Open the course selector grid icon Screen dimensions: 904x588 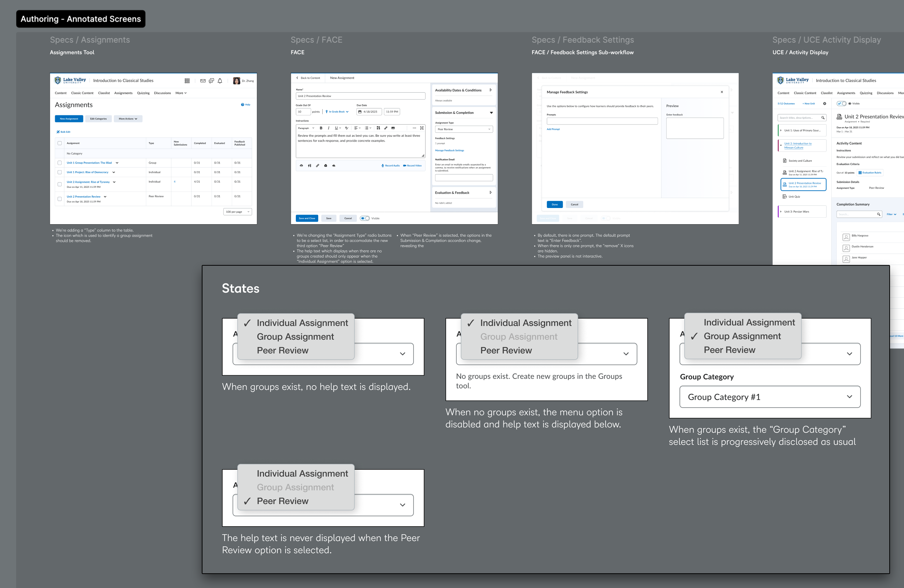click(x=187, y=81)
